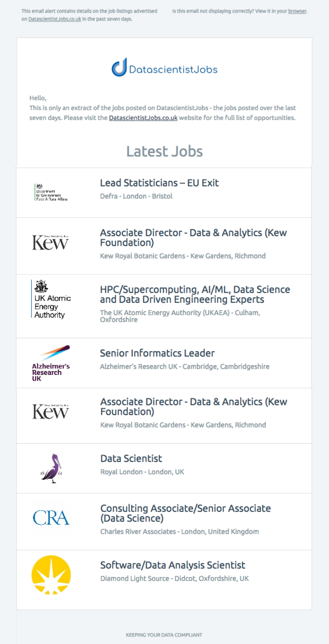Click the Diamond Light Source yellow logo
Screen dimensions: 329x644
(x=51, y=575)
